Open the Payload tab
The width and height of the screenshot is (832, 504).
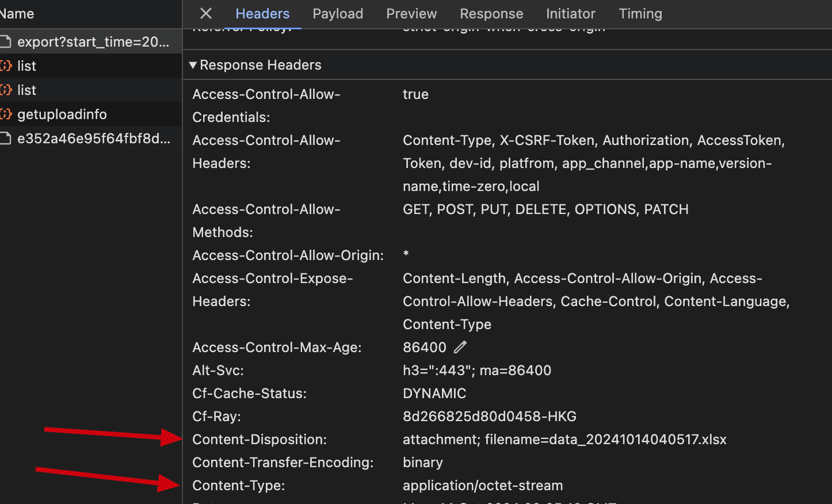pyautogui.click(x=338, y=14)
